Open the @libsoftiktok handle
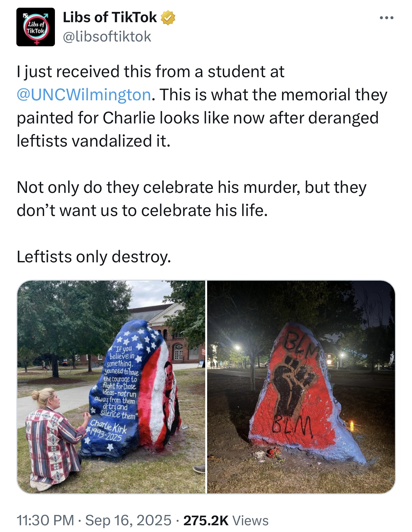 click(107, 37)
